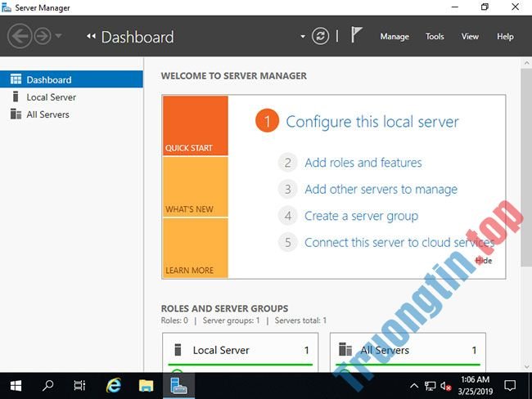Open the Notifications flag
Image resolution: width=532 pixels, height=399 pixels.
pos(356,34)
